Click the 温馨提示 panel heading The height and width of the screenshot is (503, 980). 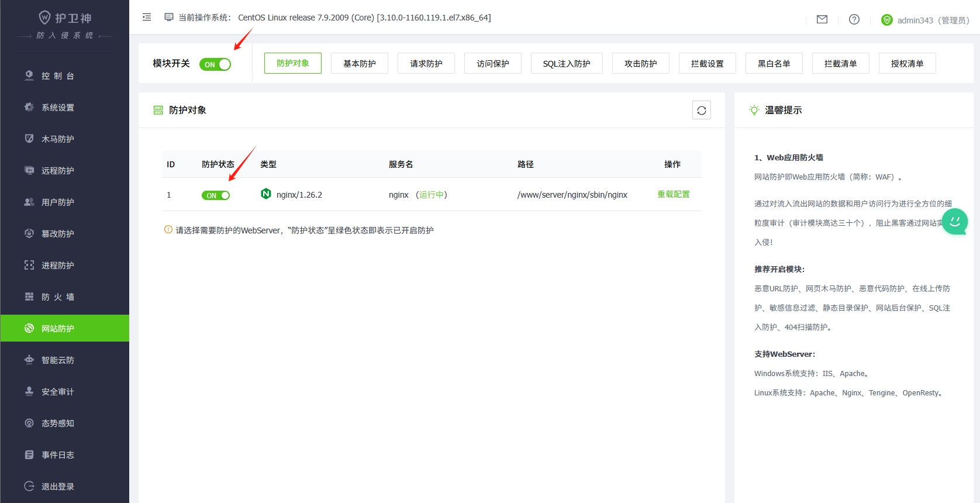click(x=784, y=110)
